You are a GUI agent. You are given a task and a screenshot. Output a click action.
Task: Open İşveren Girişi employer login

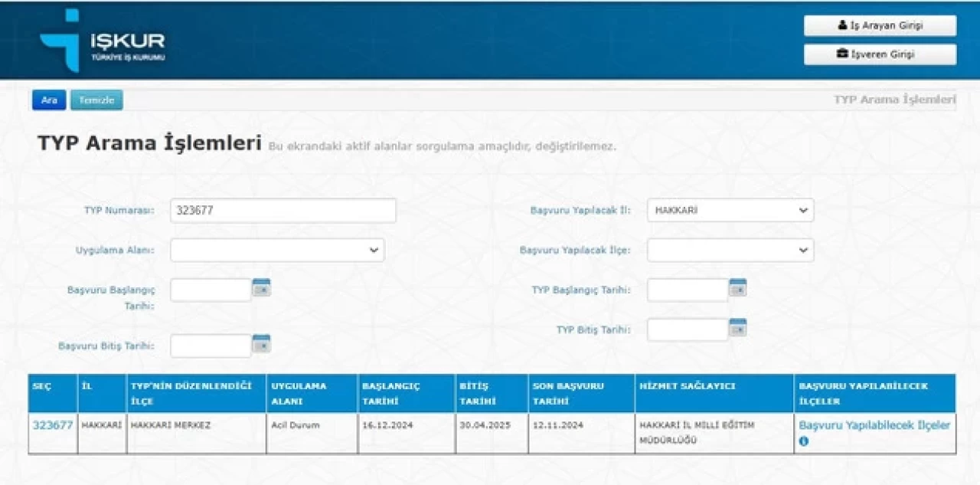coord(880,54)
